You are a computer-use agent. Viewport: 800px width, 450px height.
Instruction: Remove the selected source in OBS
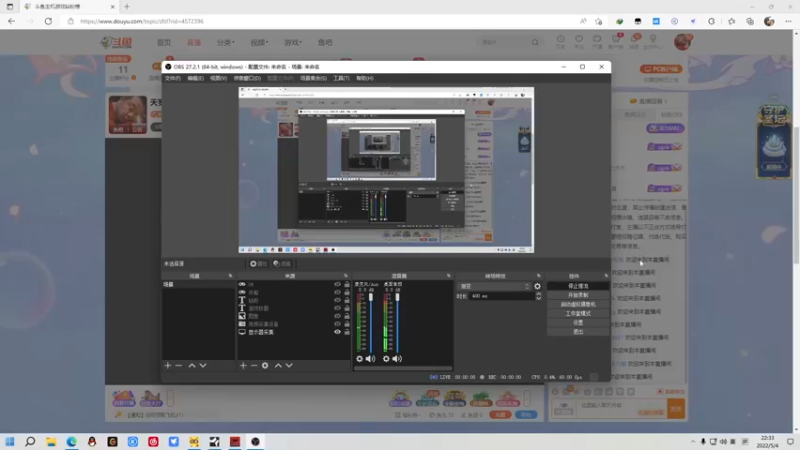coord(254,365)
